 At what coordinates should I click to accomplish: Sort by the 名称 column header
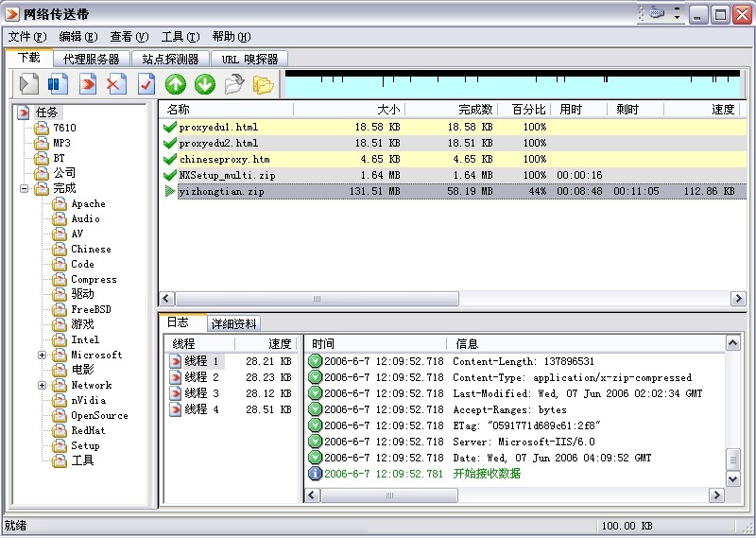179,110
